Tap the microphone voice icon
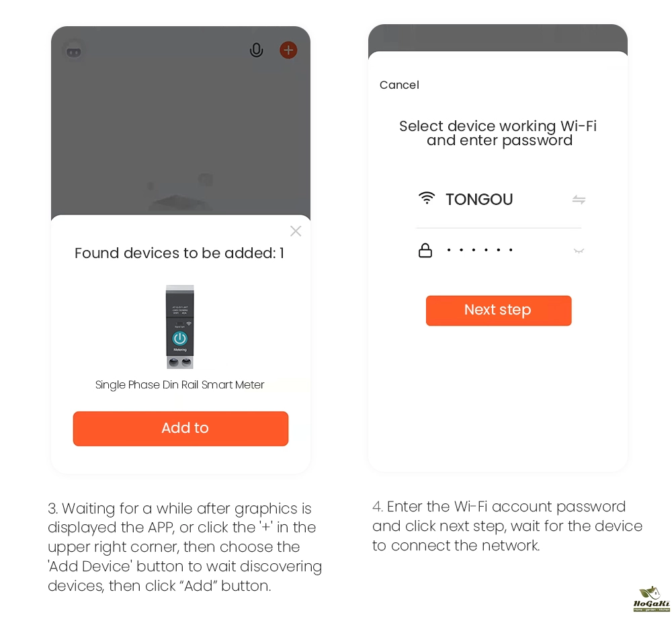 point(256,50)
